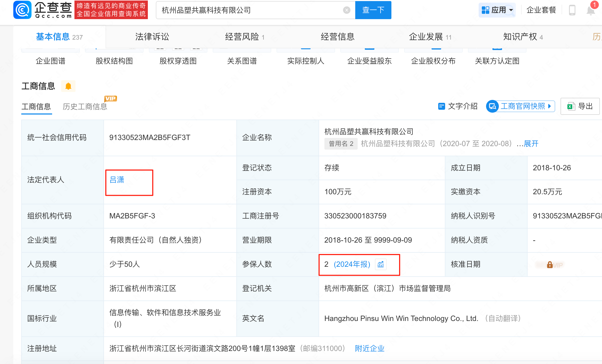Export data with the 导出 button
The height and width of the screenshot is (364, 602).
[580, 106]
